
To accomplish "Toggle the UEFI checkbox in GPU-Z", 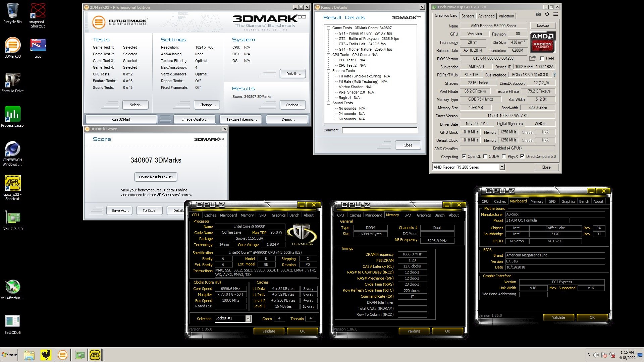I will click(x=542, y=58).
